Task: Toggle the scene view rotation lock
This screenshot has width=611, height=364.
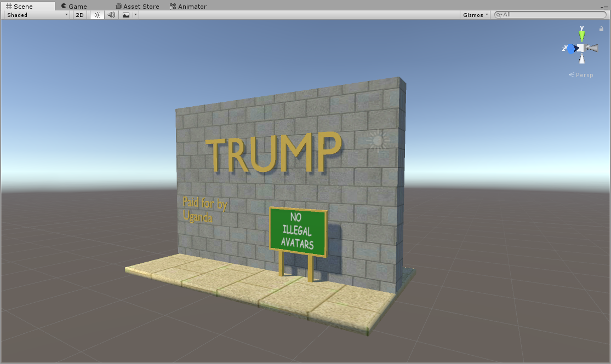Action: [x=601, y=29]
